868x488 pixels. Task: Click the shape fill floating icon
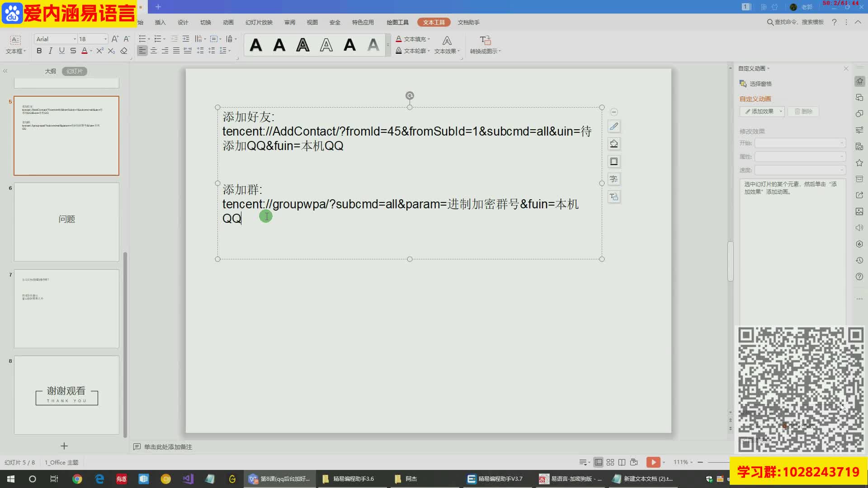pos(614,144)
